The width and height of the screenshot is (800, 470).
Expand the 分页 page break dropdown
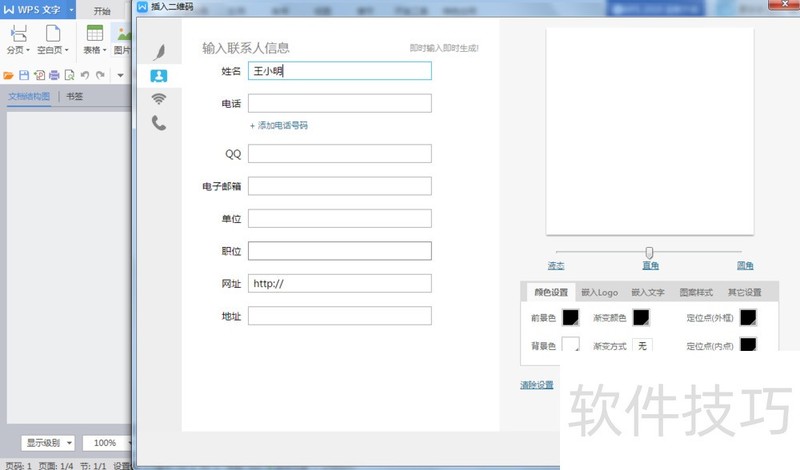(16, 49)
